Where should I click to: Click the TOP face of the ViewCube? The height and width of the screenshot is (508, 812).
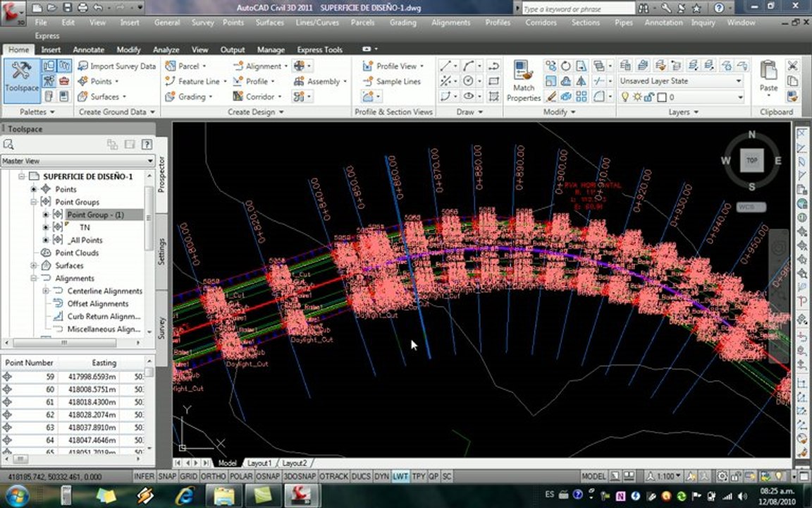click(751, 160)
